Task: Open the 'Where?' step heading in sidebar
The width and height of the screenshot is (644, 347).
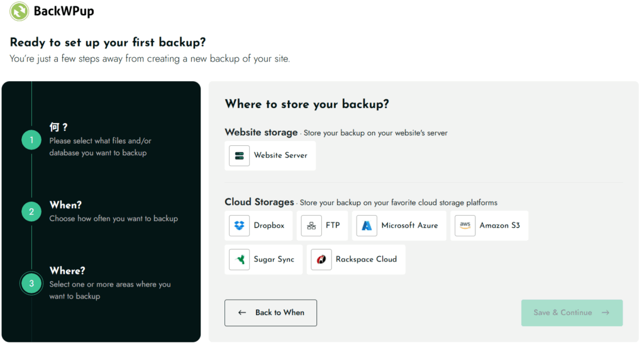Action: 67,271
